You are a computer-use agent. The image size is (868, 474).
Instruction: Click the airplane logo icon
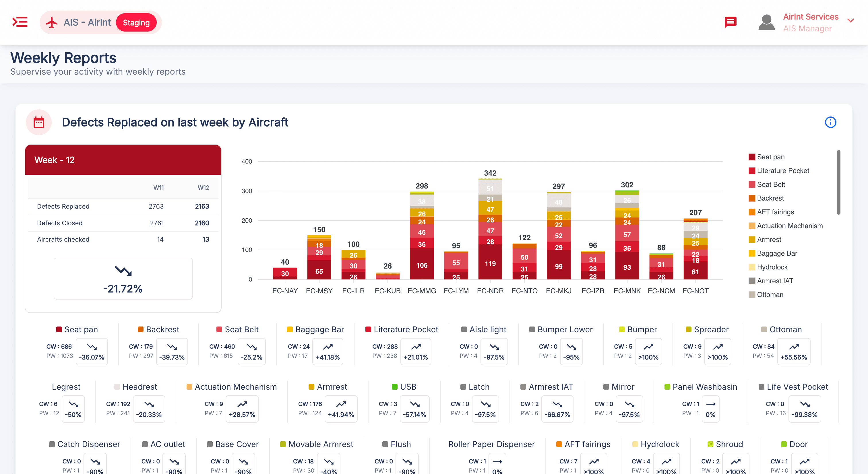click(52, 23)
